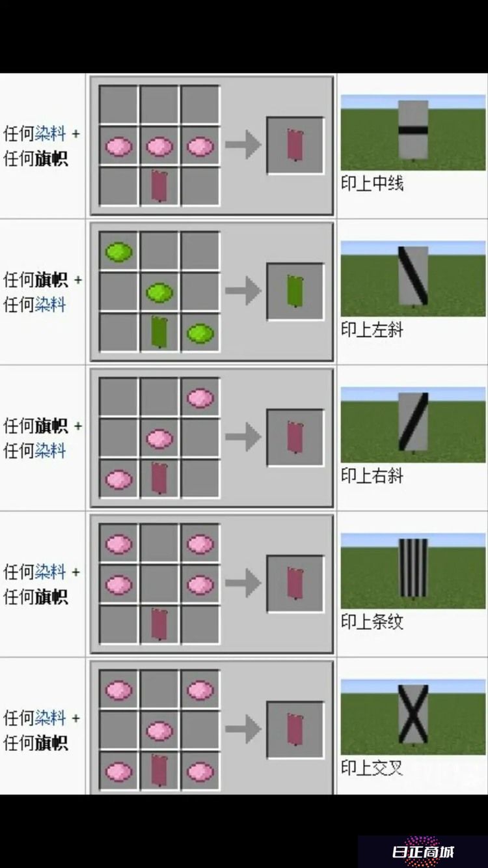
Task: Click the green banner in the second crafting grid
Action: (x=159, y=331)
